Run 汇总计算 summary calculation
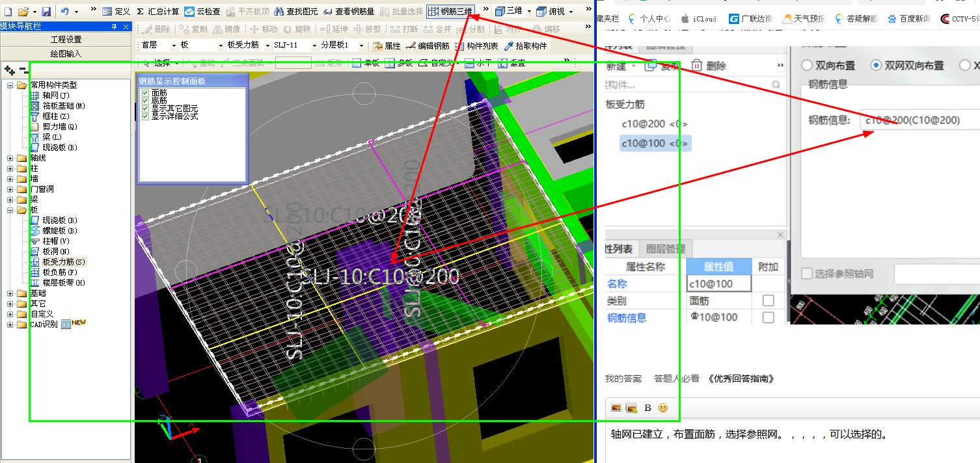This screenshot has height=463, width=980. click(x=157, y=12)
